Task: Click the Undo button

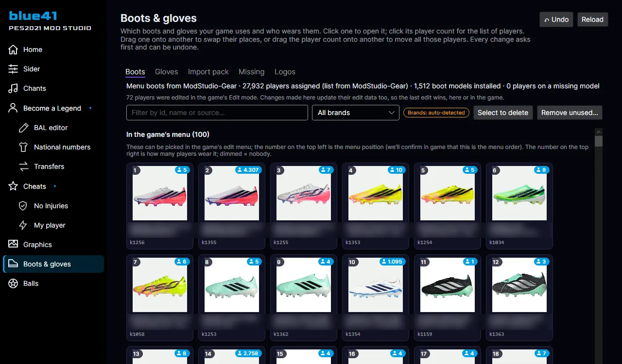Action: [556, 19]
